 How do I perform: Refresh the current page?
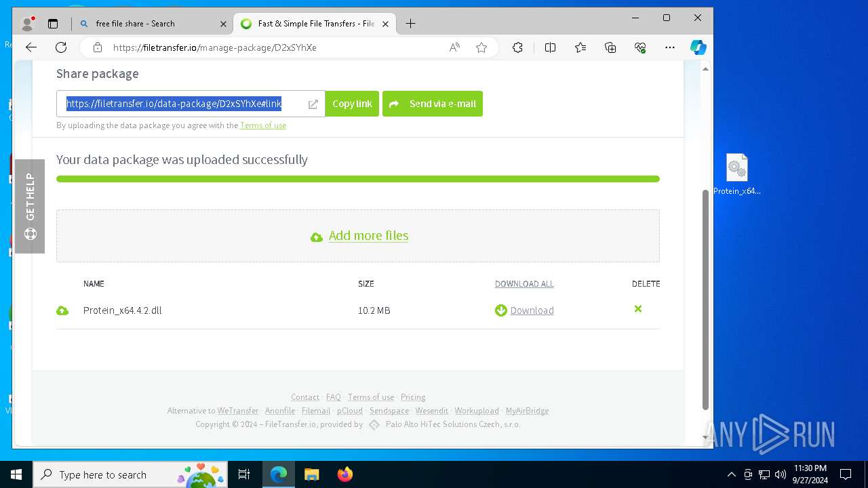click(x=61, y=47)
